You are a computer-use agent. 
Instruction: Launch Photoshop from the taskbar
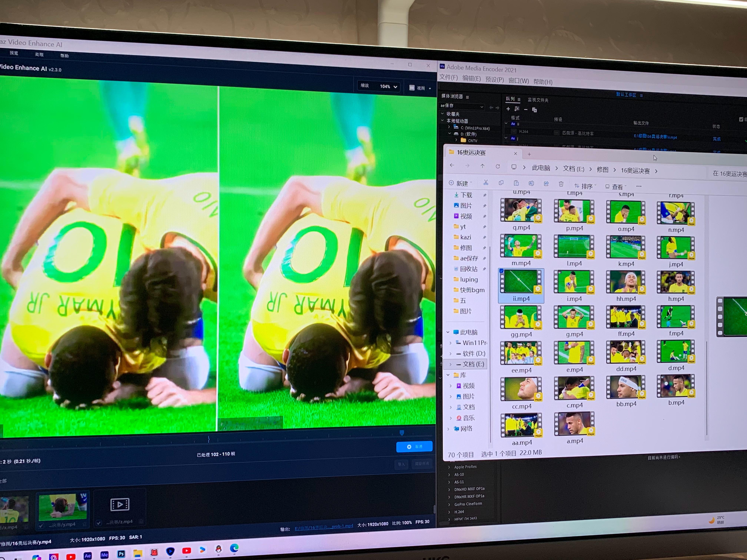tap(121, 554)
